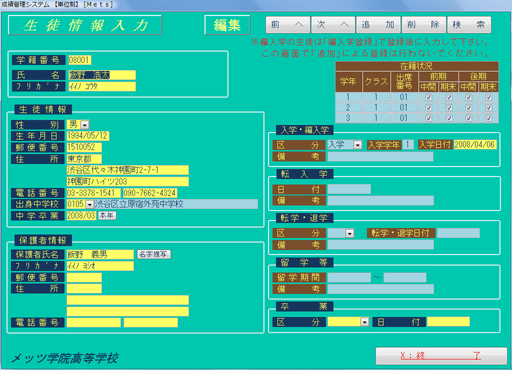The height and width of the screenshot is (370, 512).
Task: Click the X:終了 exit button
Action: point(441,356)
